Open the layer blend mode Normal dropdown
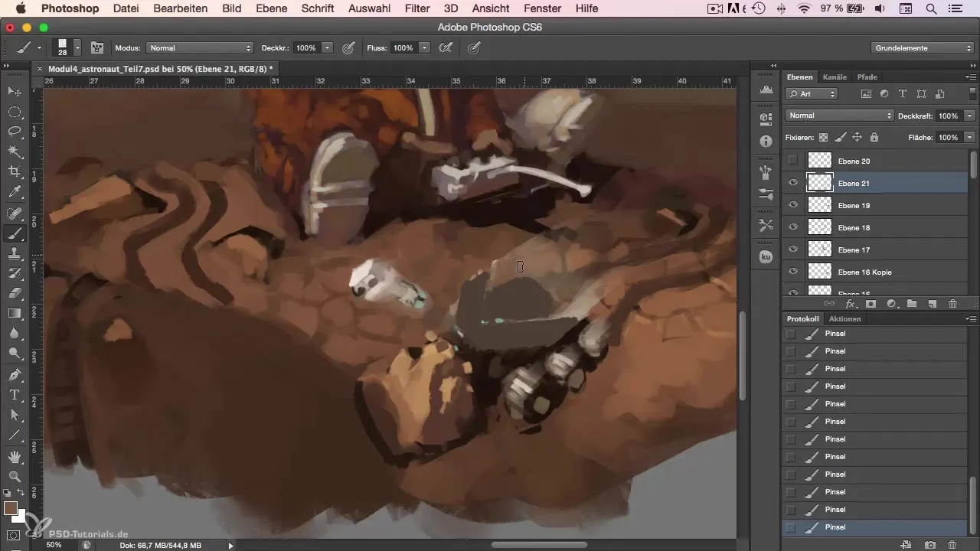 (x=840, y=116)
